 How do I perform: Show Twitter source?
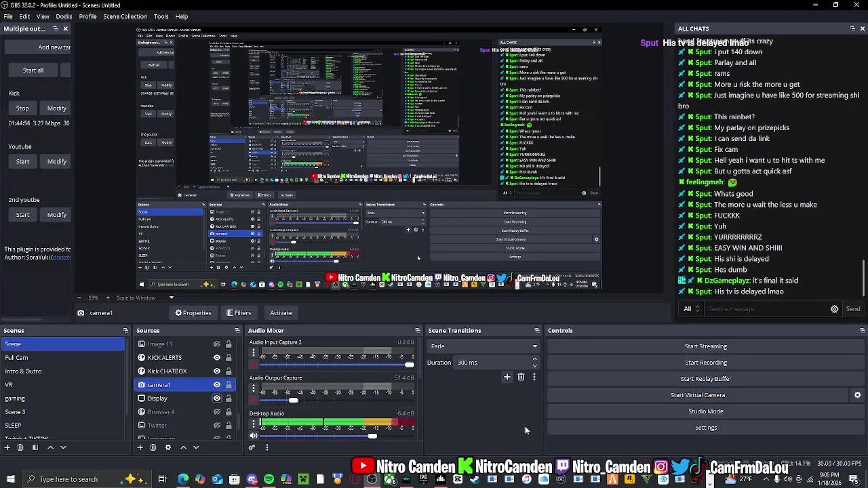[x=217, y=426]
